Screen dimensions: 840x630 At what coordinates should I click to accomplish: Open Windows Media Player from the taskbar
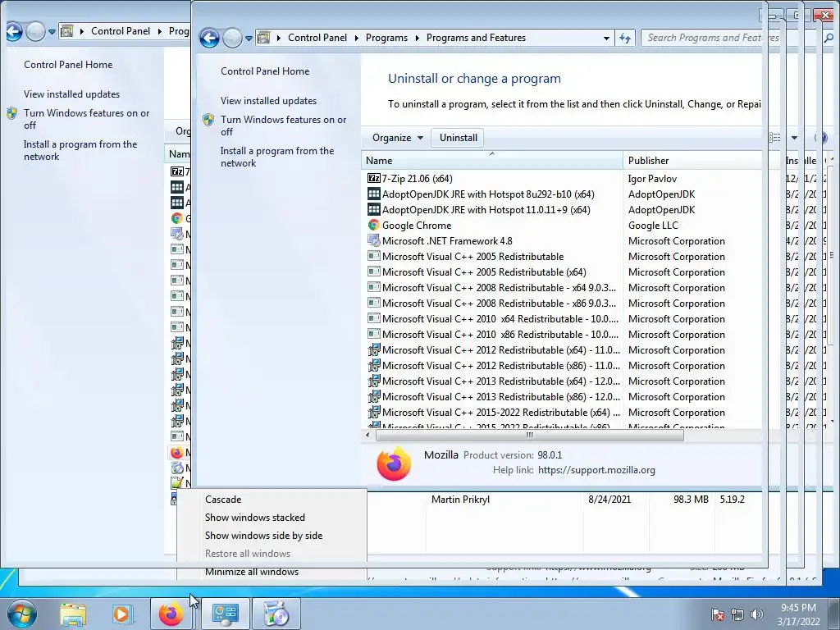(x=121, y=614)
